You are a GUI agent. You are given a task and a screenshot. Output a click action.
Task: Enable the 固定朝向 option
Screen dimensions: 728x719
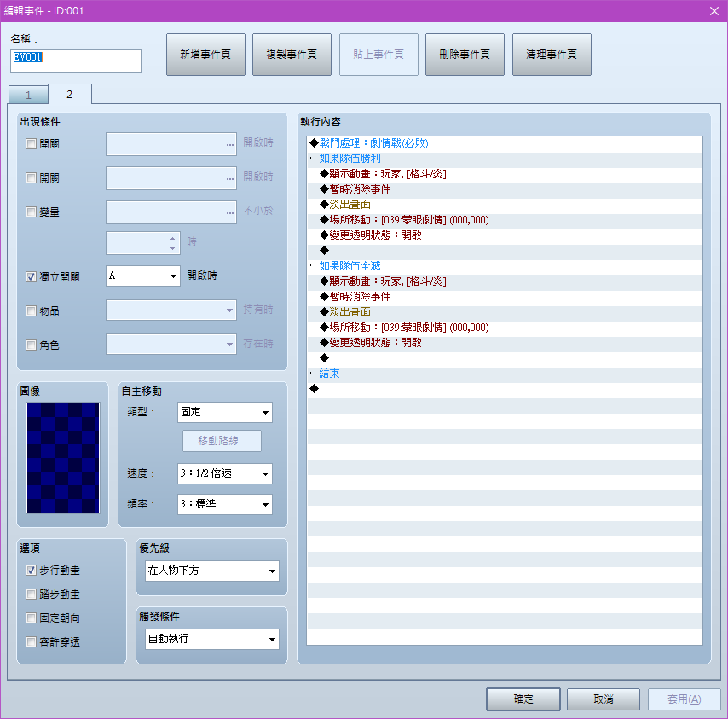pos(31,618)
